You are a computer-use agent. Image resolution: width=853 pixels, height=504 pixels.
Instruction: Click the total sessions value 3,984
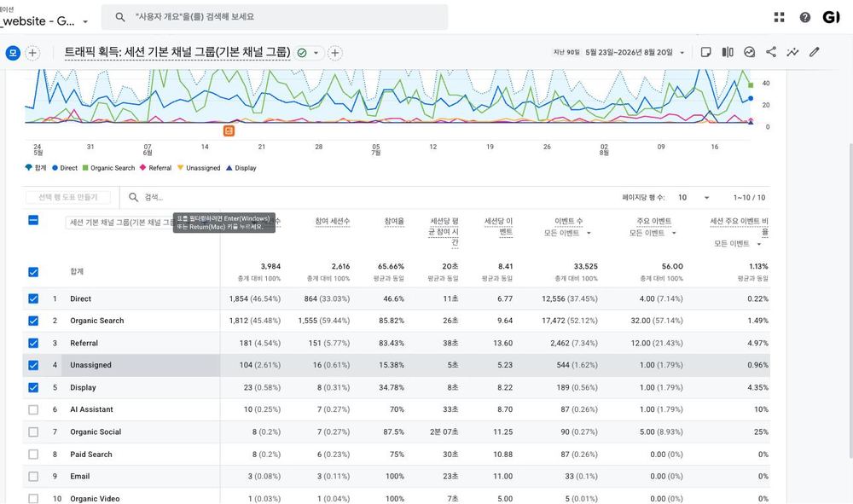(270, 266)
